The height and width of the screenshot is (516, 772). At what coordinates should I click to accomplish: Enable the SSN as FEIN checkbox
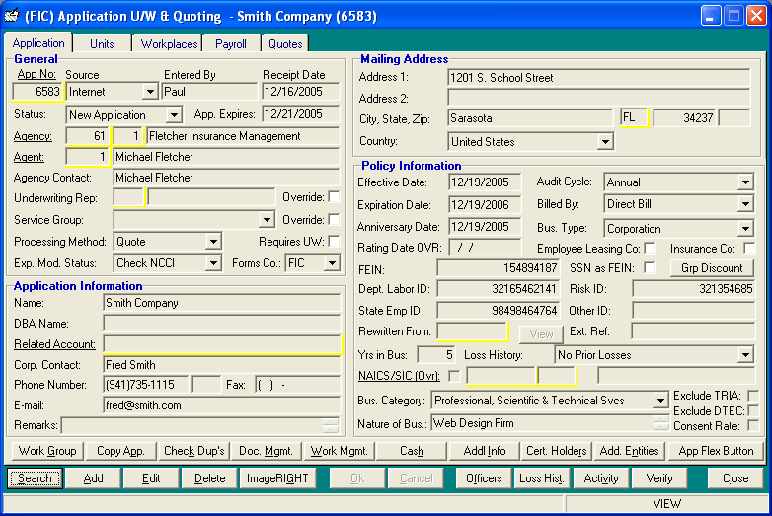point(650,267)
